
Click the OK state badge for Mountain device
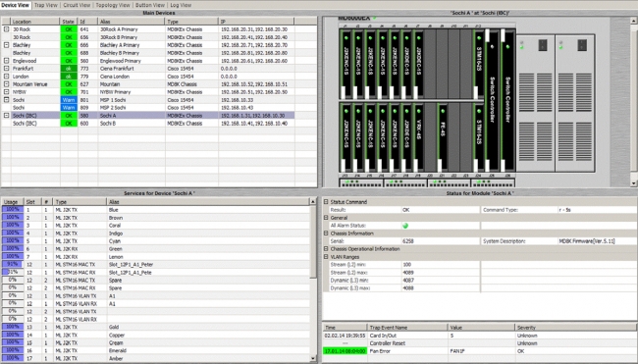point(69,84)
